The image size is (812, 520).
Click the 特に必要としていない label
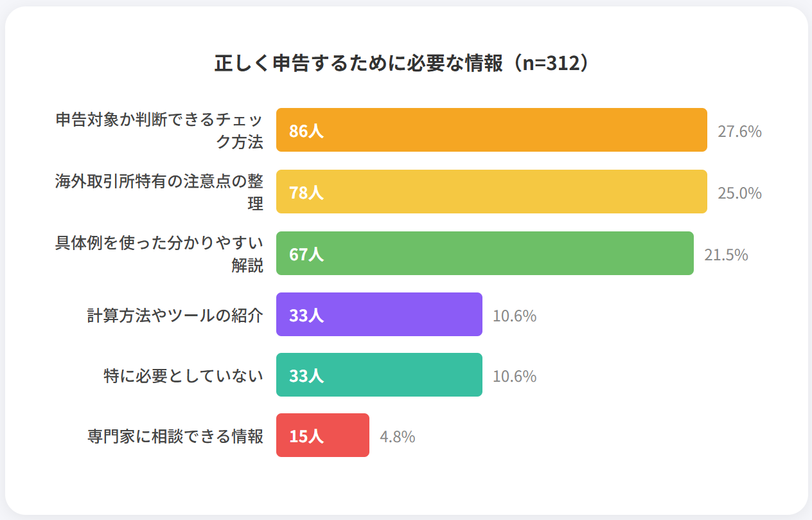click(183, 376)
